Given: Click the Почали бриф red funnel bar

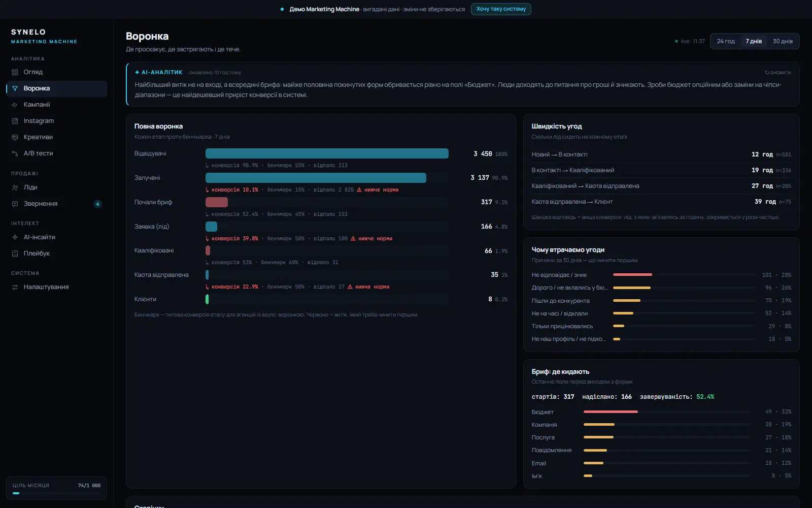Looking at the screenshot, I should 217,202.
